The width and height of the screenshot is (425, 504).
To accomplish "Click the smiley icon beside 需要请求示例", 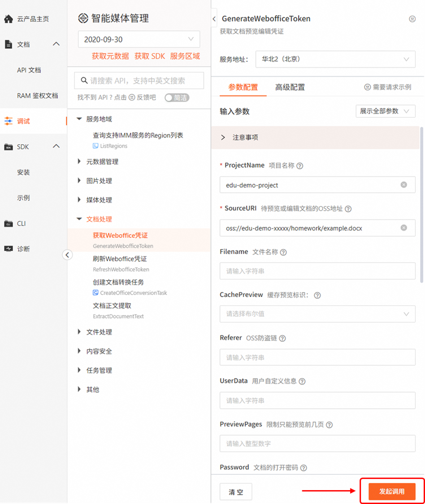I will [367, 87].
